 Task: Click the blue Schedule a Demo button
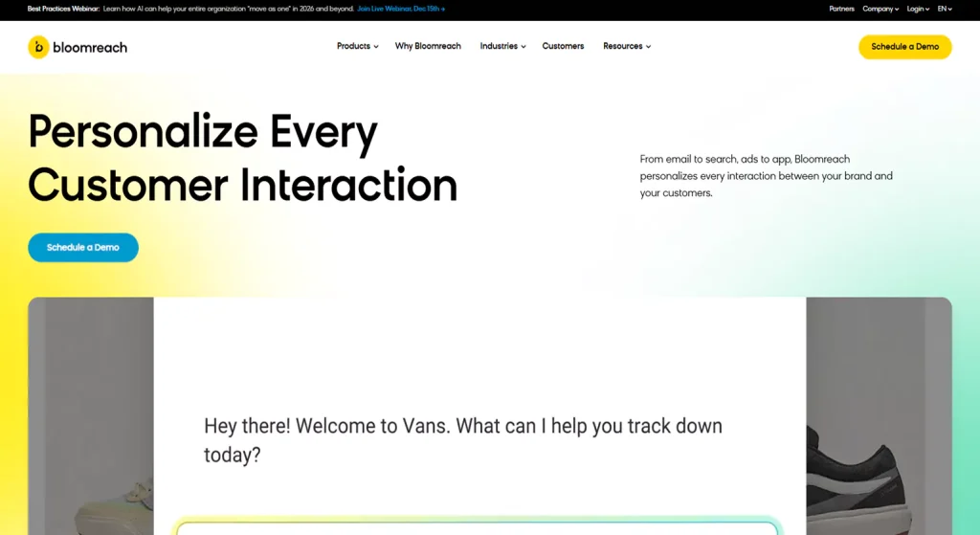coord(83,248)
